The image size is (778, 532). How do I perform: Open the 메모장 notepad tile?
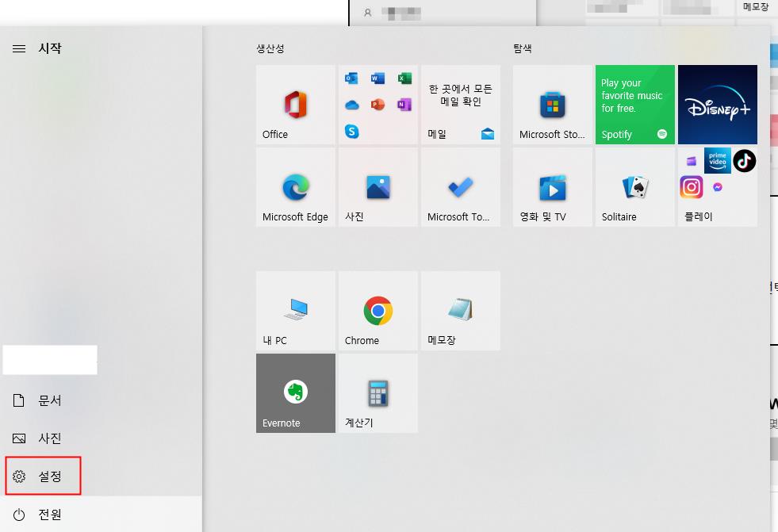coord(461,311)
